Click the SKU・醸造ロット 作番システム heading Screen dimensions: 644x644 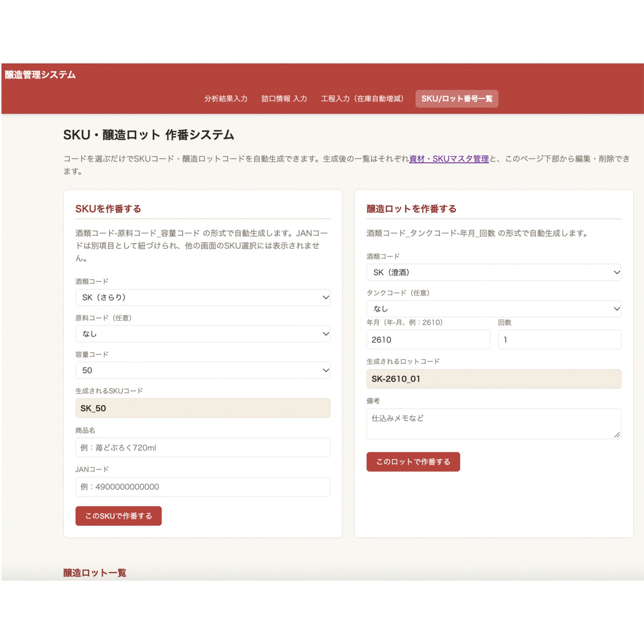(149, 135)
